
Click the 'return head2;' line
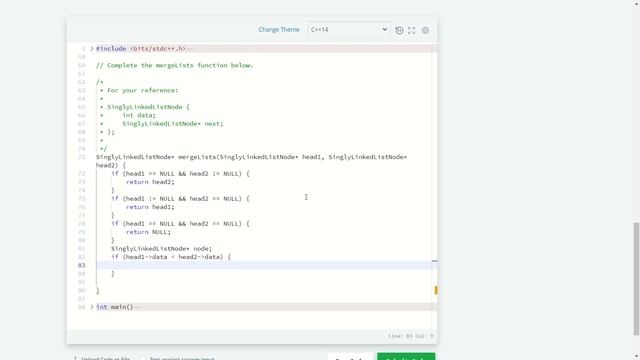coord(150,182)
